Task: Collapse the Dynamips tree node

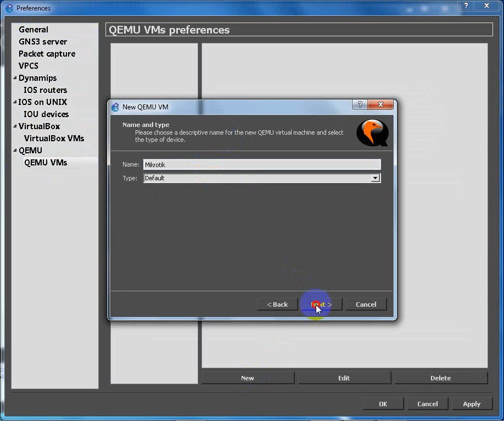Action: pos(15,77)
